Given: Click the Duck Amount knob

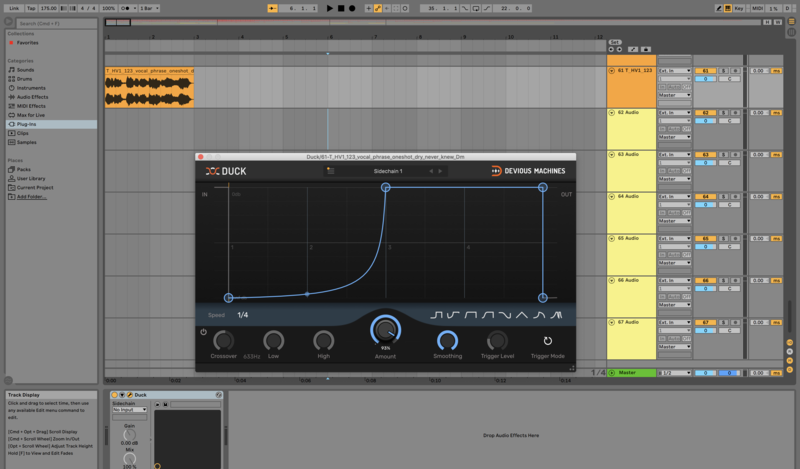Looking at the screenshot, I should point(385,330).
